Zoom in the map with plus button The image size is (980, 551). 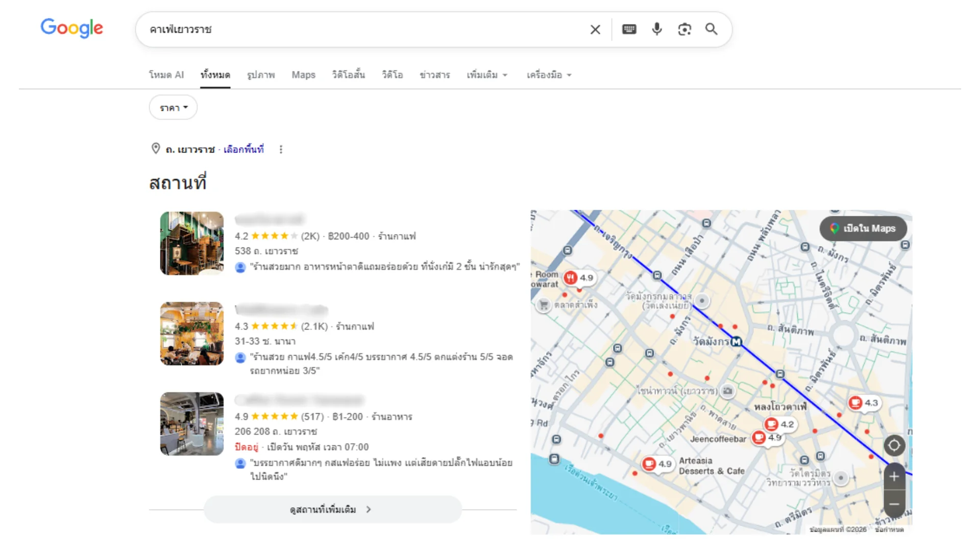(x=894, y=477)
